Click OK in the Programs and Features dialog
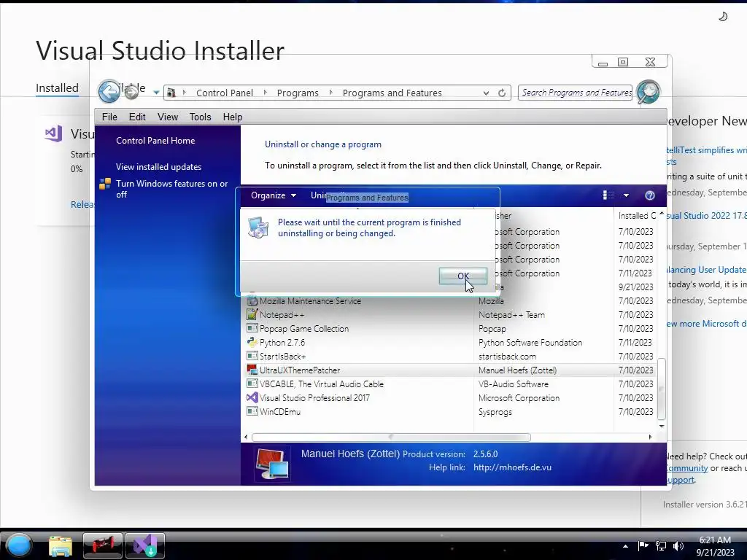This screenshot has width=747, height=560. click(x=462, y=276)
